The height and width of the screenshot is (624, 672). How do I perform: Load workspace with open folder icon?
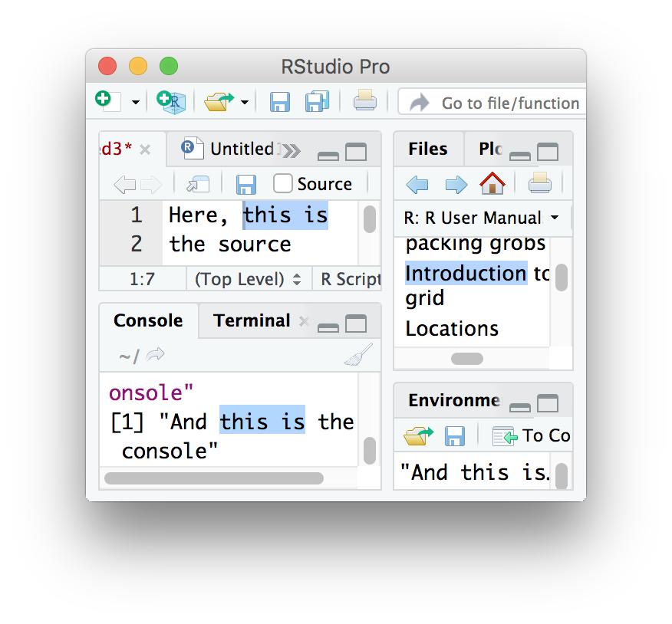click(418, 435)
